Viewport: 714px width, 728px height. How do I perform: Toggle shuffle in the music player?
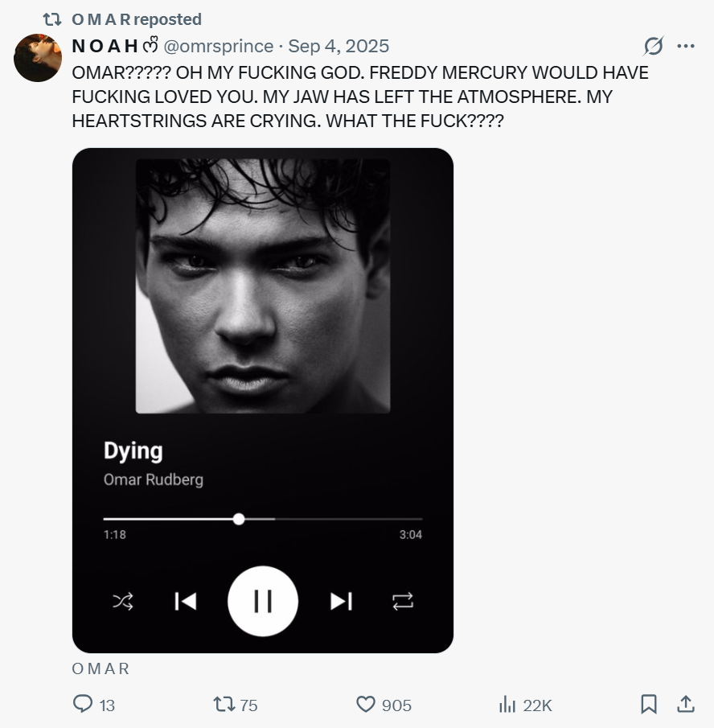pyautogui.click(x=123, y=601)
